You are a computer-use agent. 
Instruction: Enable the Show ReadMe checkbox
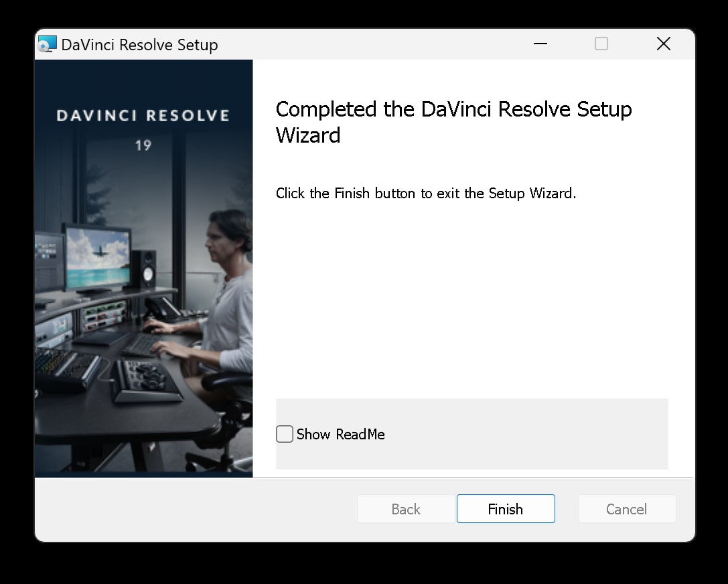coord(285,434)
